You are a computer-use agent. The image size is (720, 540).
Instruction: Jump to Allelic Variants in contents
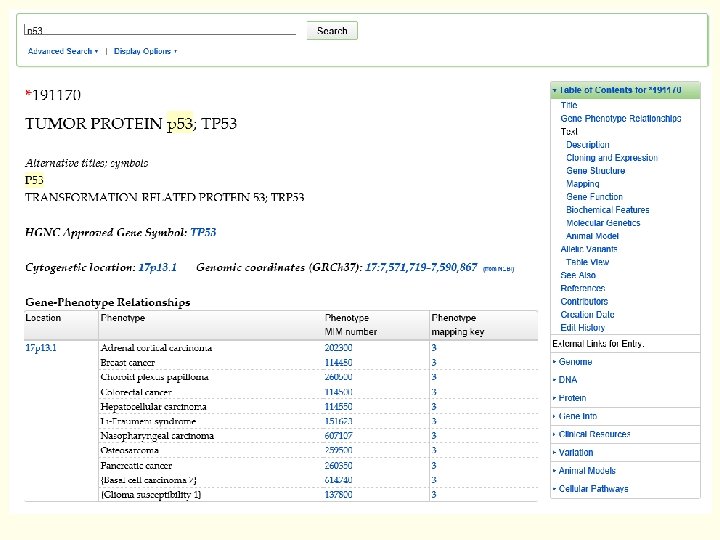coord(589,249)
